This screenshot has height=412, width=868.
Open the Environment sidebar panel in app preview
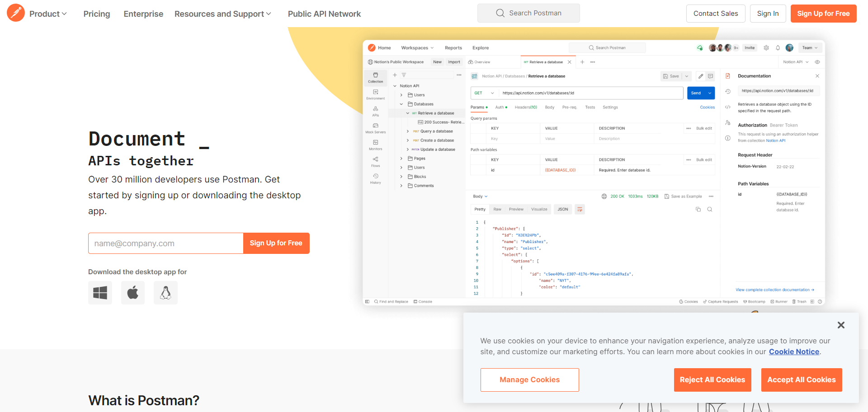click(375, 94)
